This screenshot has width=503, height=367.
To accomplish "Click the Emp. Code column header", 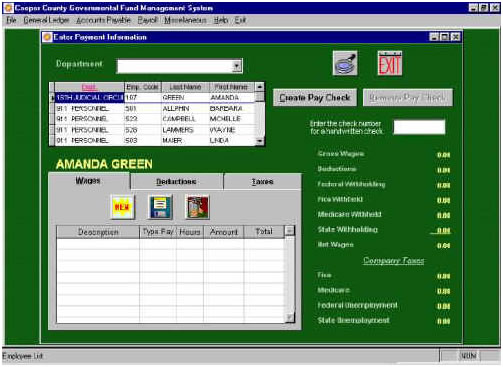I will click(x=143, y=87).
